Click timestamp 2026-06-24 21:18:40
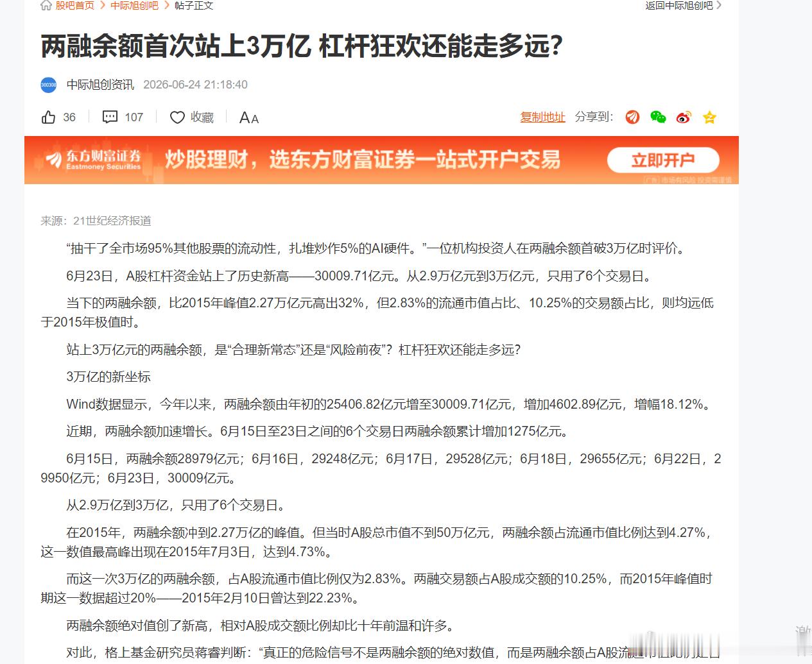This screenshot has width=812, height=664. [x=195, y=85]
